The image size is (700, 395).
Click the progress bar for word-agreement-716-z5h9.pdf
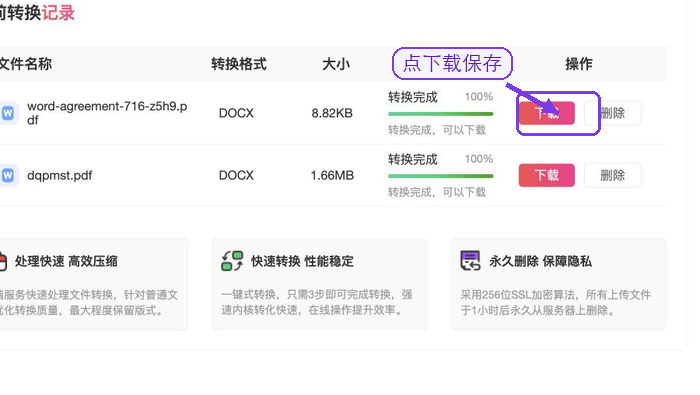tap(441, 114)
